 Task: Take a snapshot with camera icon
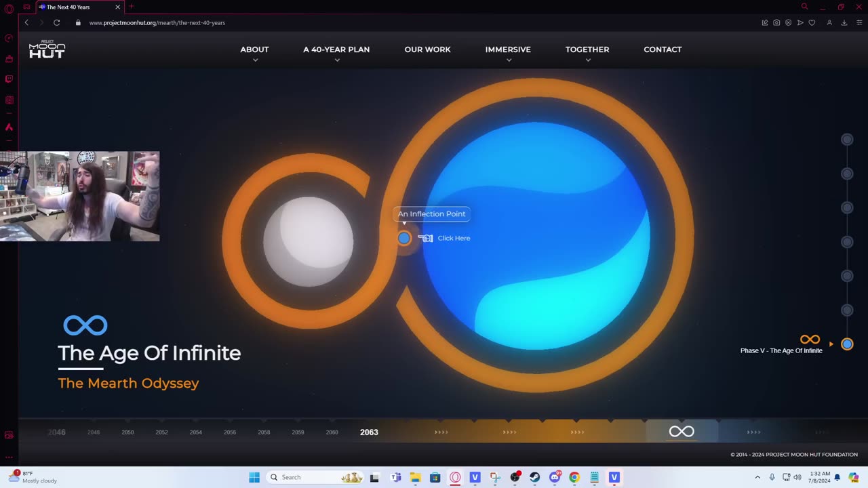pos(776,22)
